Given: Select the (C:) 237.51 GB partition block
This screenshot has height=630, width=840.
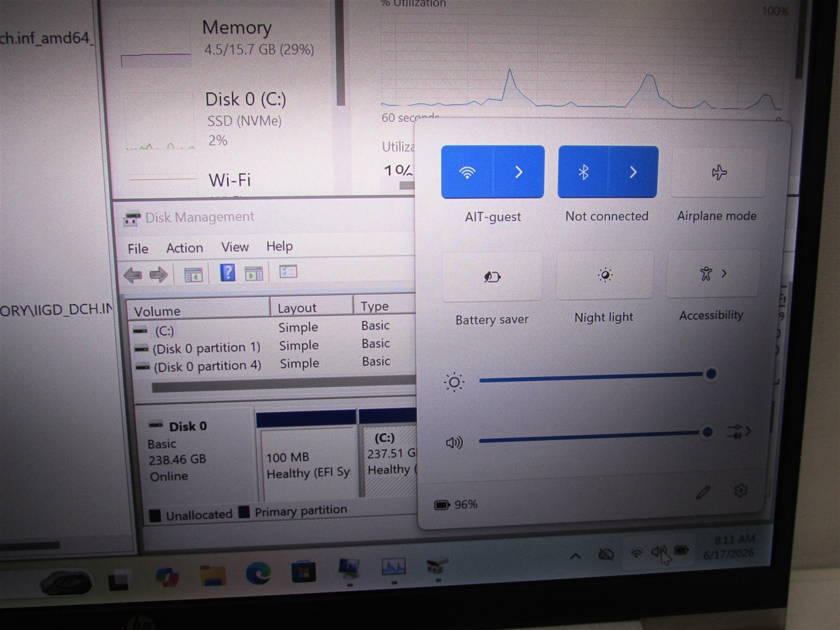Looking at the screenshot, I should pos(388,453).
